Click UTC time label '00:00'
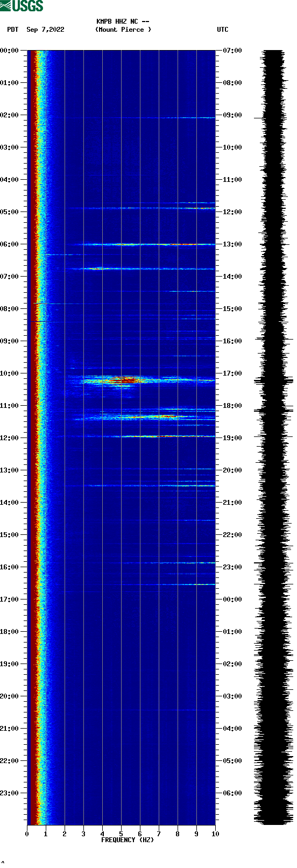Screen dimensions: 297x868 pyautogui.click(x=232, y=599)
